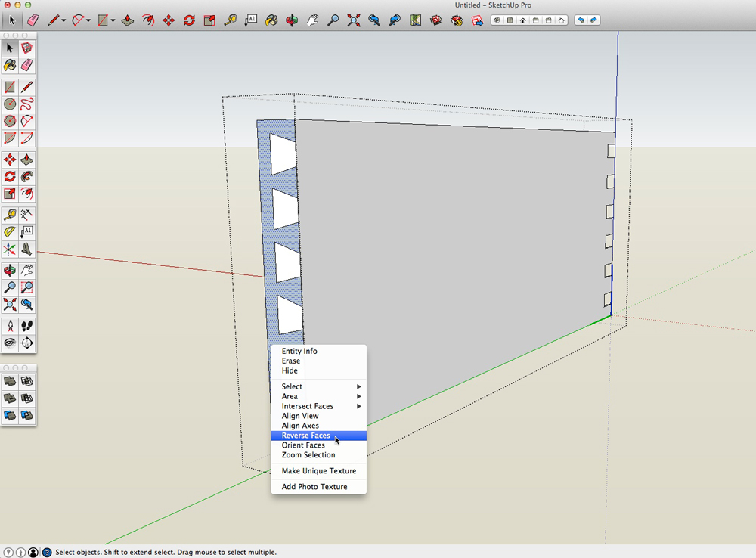Image resolution: width=756 pixels, height=558 pixels.
Task: Activate the Freehand drawing tool
Action: [27, 104]
